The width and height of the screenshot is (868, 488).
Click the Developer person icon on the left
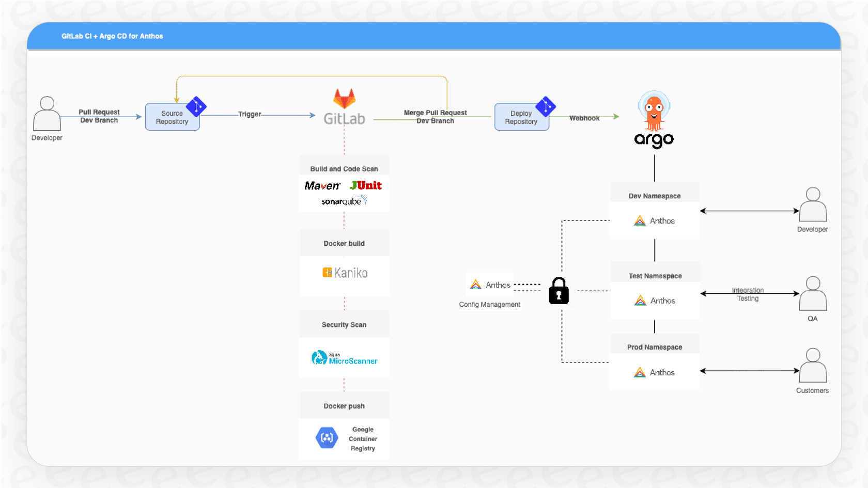(47, 115)
